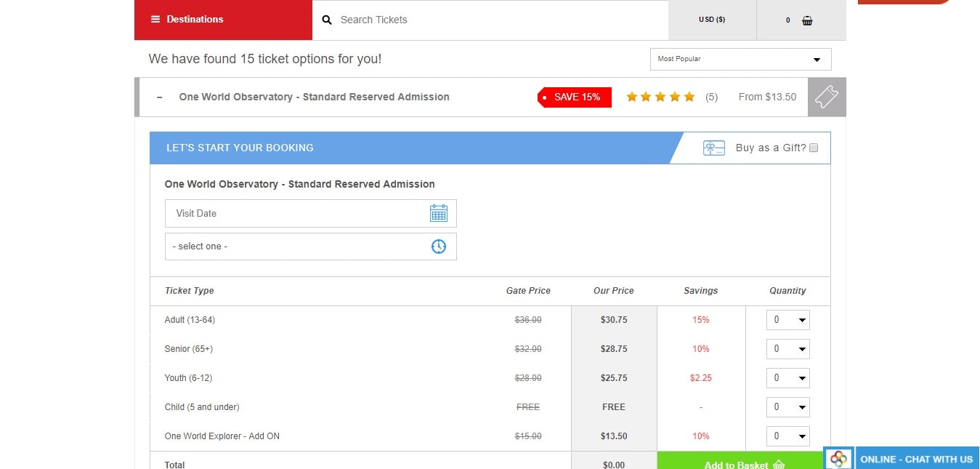Open the Destinations menu
This screenshot has width=980, height=469.
(x=195, y=20)
